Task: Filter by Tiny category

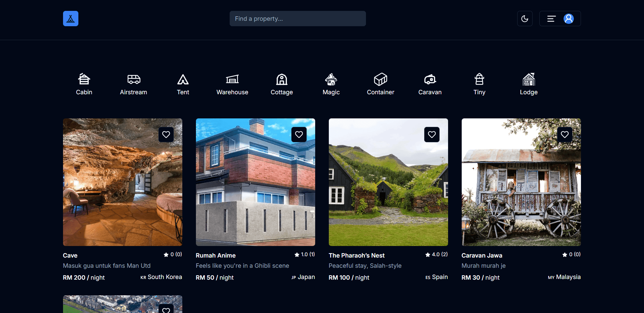Action: 479,84
